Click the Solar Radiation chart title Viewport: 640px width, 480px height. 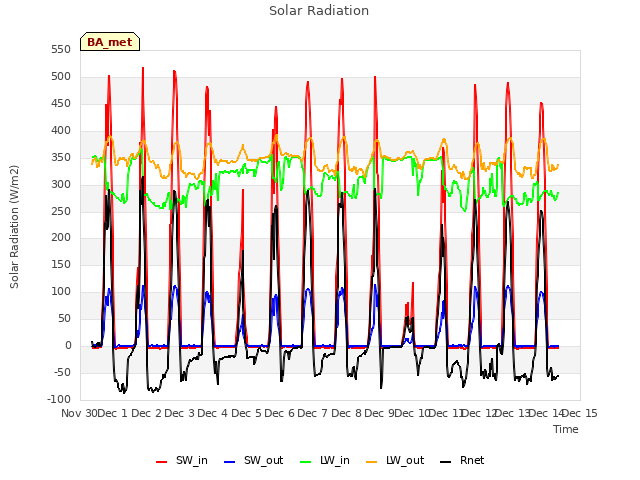[319, 11]
